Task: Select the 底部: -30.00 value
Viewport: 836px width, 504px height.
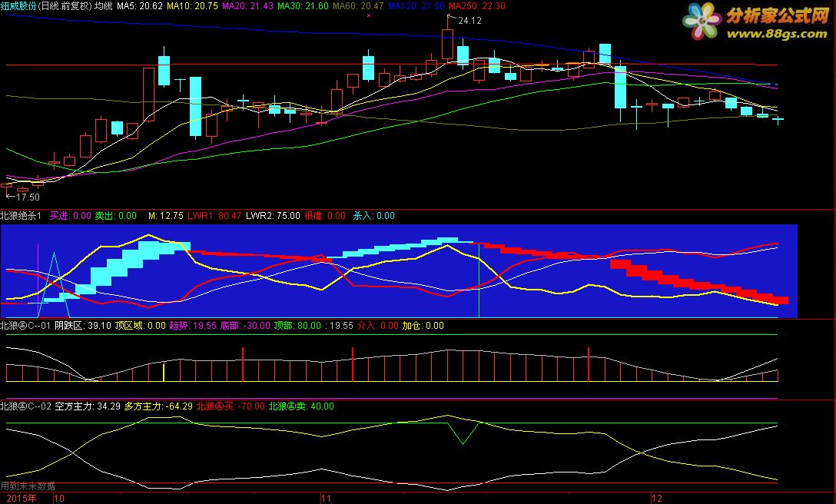Action: click(x=245, y=325)
